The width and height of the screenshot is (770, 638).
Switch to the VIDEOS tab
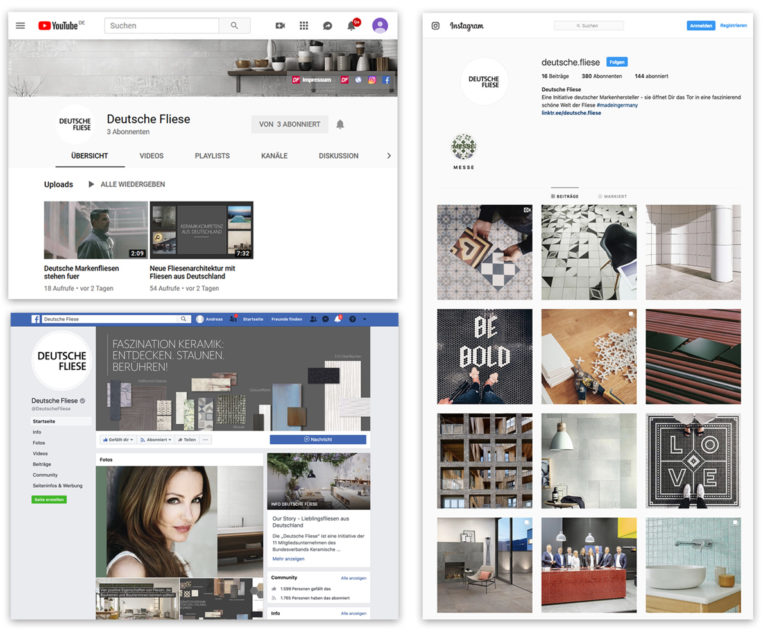[151, 156]
